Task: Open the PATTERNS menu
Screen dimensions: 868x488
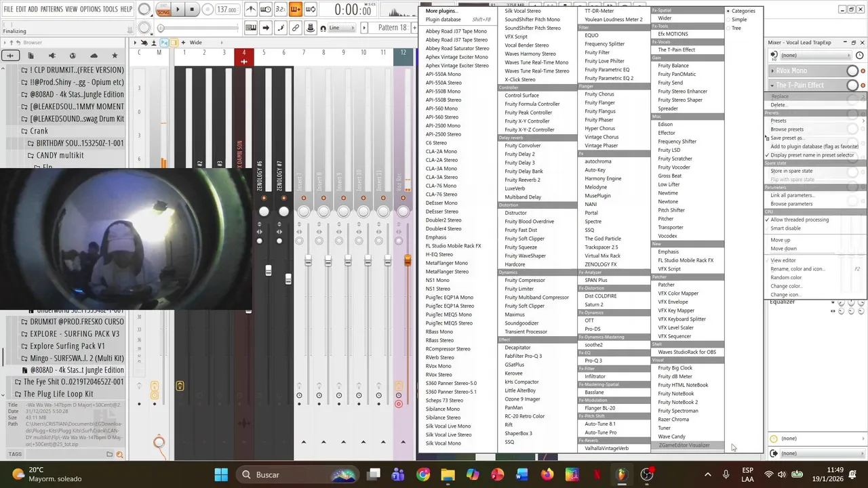Action: [x=52, y=9]
